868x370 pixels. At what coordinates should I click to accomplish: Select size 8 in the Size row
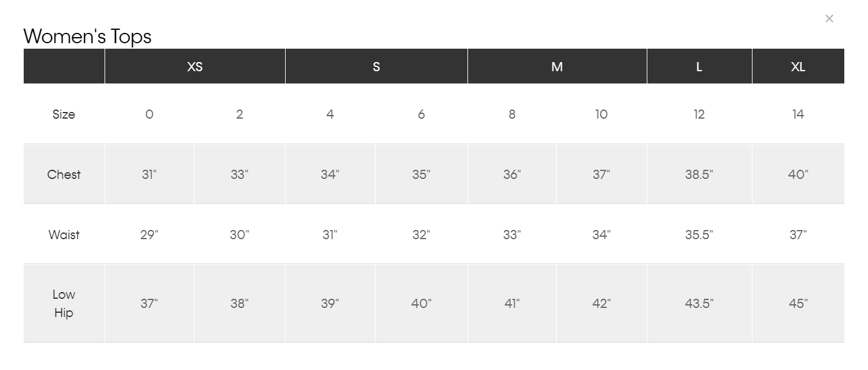click(x=512, y=114)
